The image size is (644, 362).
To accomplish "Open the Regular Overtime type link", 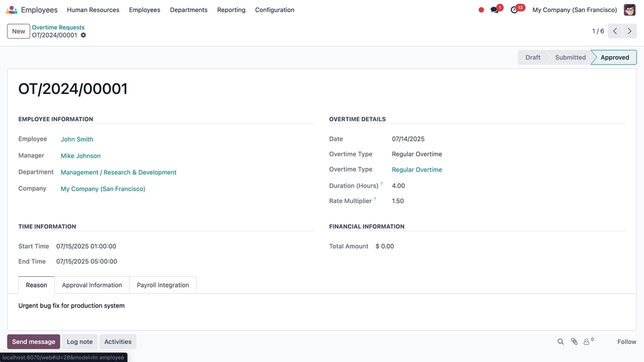I will tap(417, 170).
